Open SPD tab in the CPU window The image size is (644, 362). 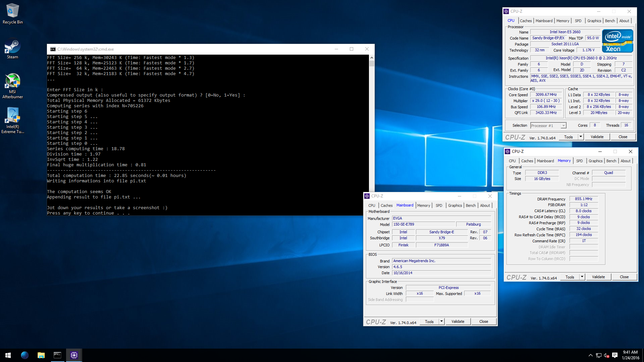coord(578,21)
